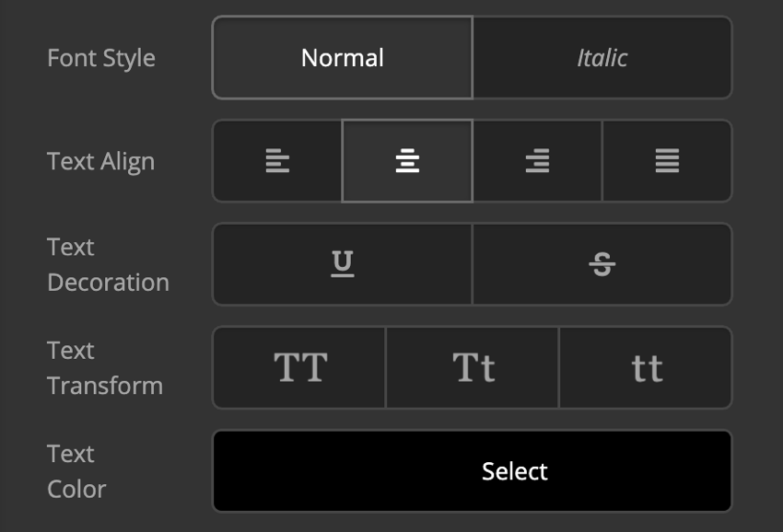Screen dimensions: 783x532
Task: Click the black Text Color swatch
Action: point(473,471)
